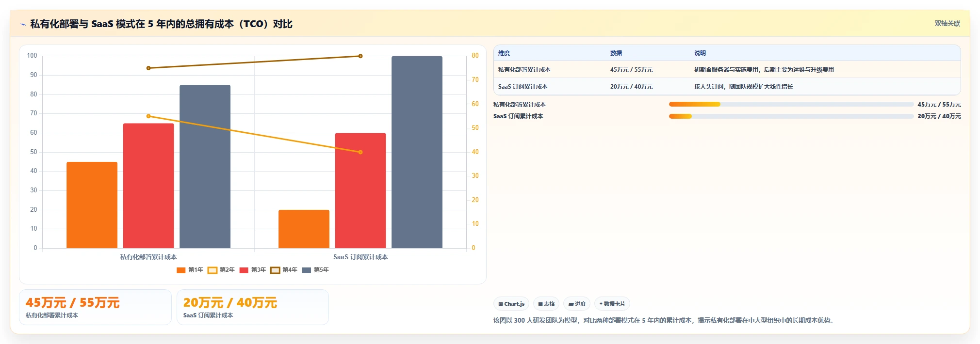Image resolution: width=980 pixels, height=344 pixels.
Task: Click the amber line point above SaaS 订阅
Action: pos(360,152)
